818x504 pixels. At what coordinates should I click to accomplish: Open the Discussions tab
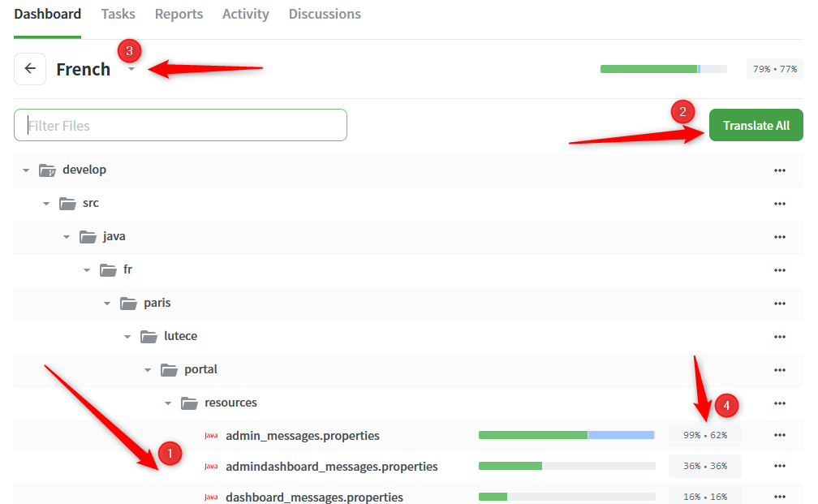pos(325,14)
